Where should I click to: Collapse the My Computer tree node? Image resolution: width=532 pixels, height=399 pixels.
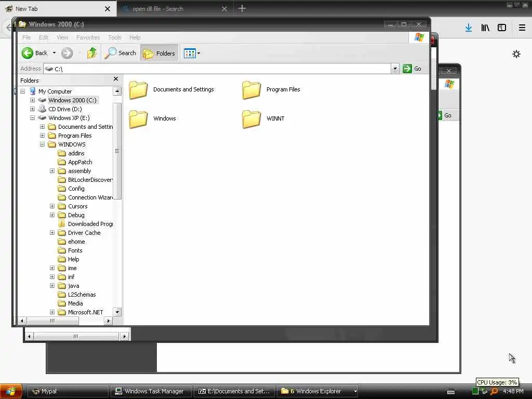click(x=23, y=91)
